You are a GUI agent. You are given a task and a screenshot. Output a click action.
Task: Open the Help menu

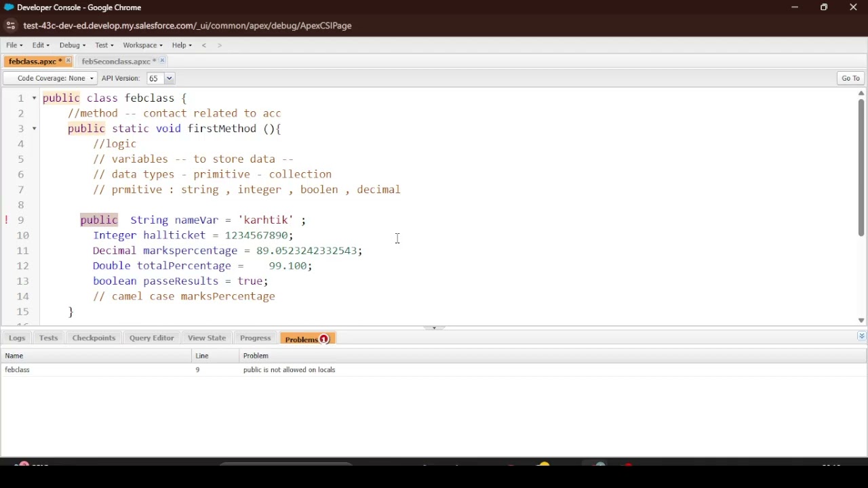(182, 45)
